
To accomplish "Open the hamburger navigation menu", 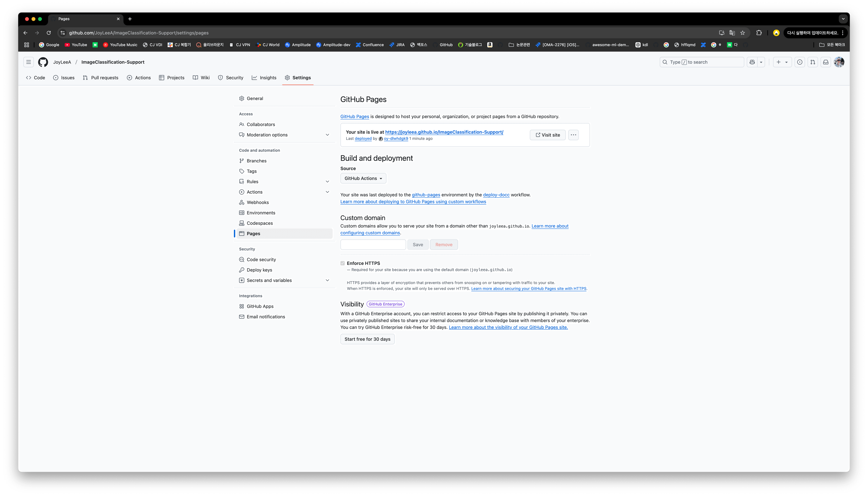I will point(29,62).
